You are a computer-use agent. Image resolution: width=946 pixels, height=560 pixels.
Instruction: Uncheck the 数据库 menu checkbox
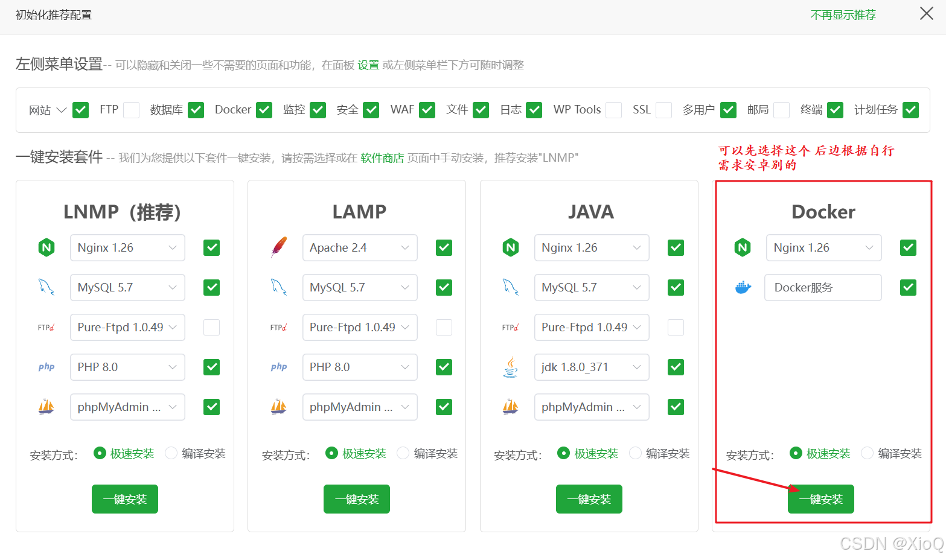[196, 110]
